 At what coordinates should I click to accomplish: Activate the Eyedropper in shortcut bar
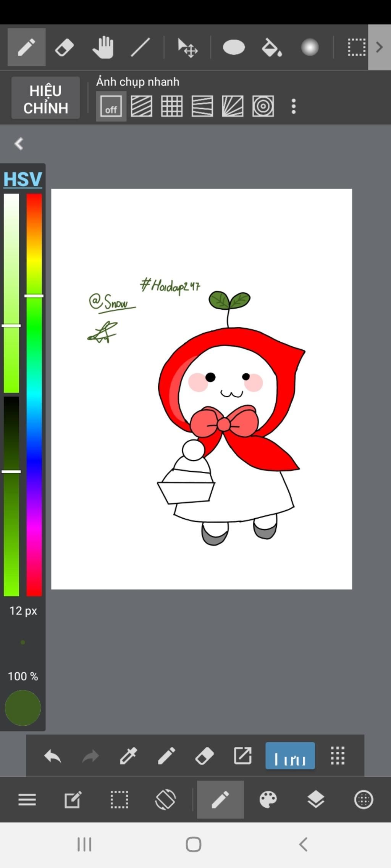(128, 756)
